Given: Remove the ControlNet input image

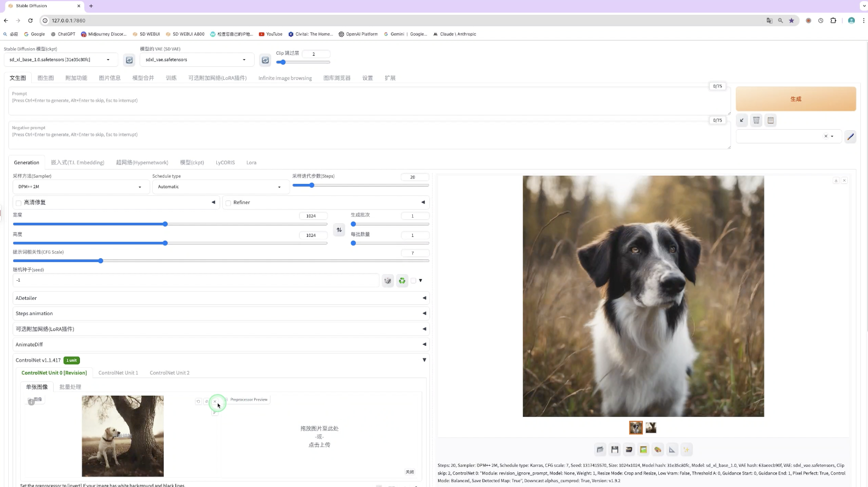Looking at the screenshot, I should click(215, 401).
